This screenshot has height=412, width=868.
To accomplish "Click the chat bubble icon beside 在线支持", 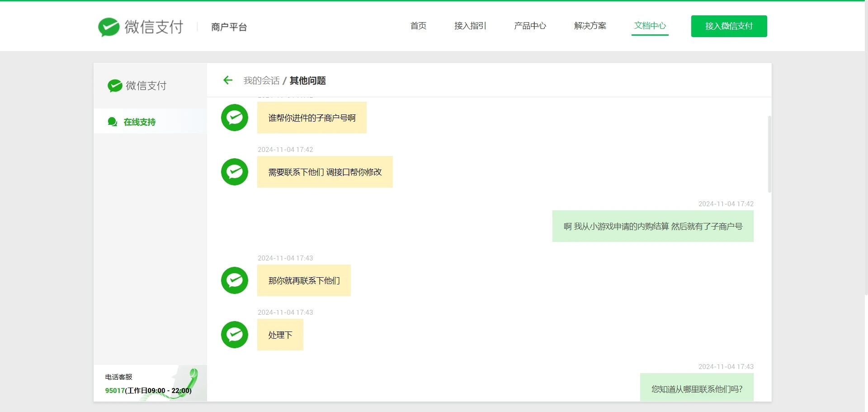I will point(113,122).
